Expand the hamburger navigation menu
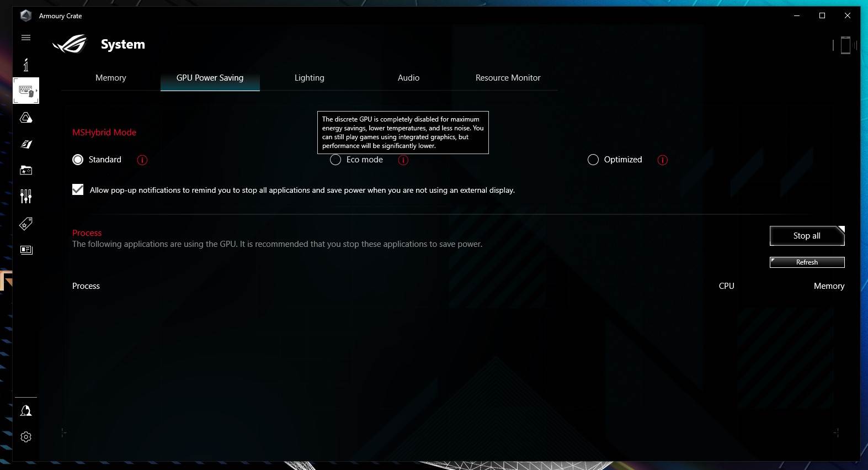This screenshot has height=470, width=868. pyautogui.click(x=26, y=38)
